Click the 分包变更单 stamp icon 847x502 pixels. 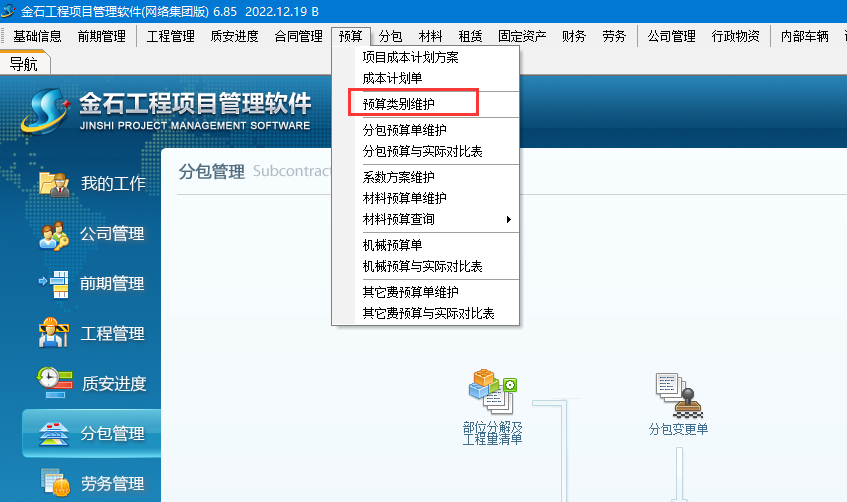[x=677, y=394]
